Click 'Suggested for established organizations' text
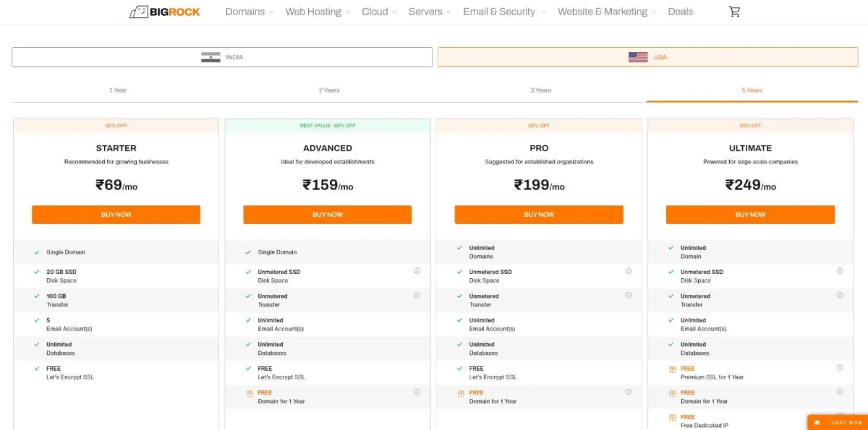 (x=539, y=162)
